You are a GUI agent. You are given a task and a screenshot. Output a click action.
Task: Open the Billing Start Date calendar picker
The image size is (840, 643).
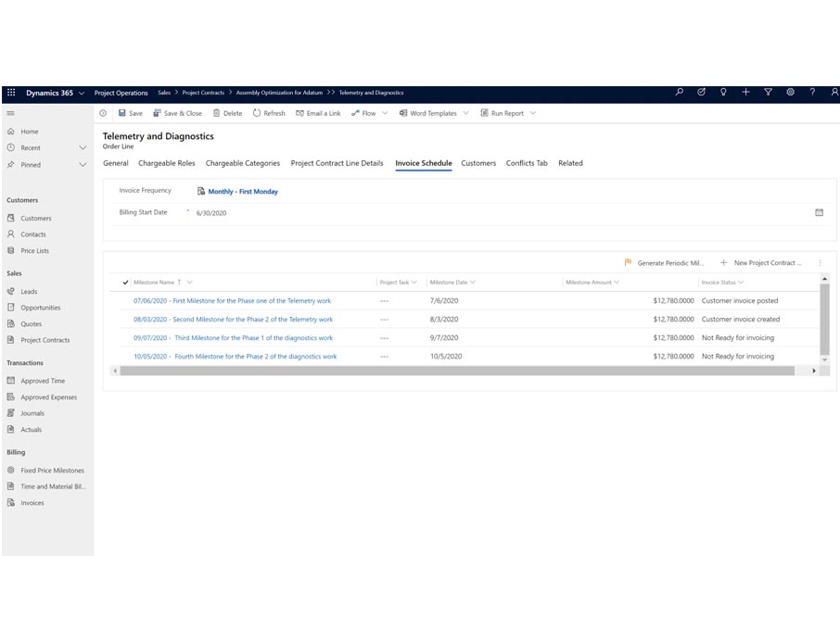click(x=820, y=211)
